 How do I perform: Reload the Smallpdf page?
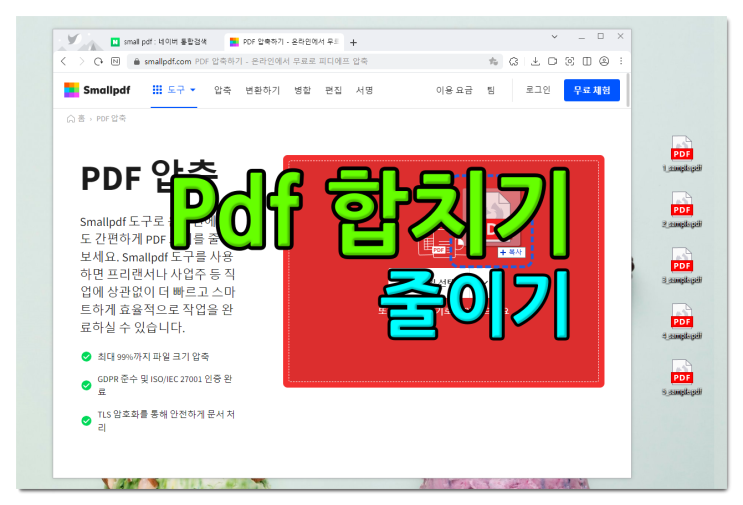tap(98, 61)
